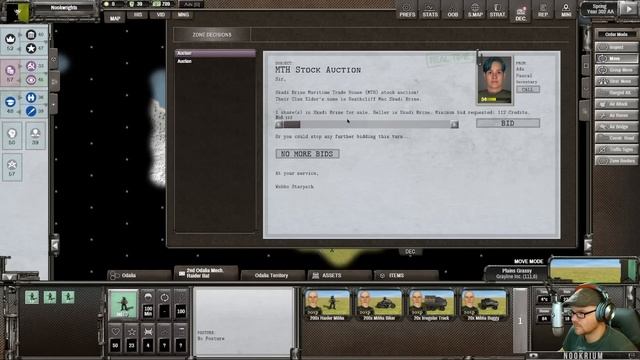640x360 pixels.
Task: Open the Odalia tab in bottom bar
Action: click(139, 276)
